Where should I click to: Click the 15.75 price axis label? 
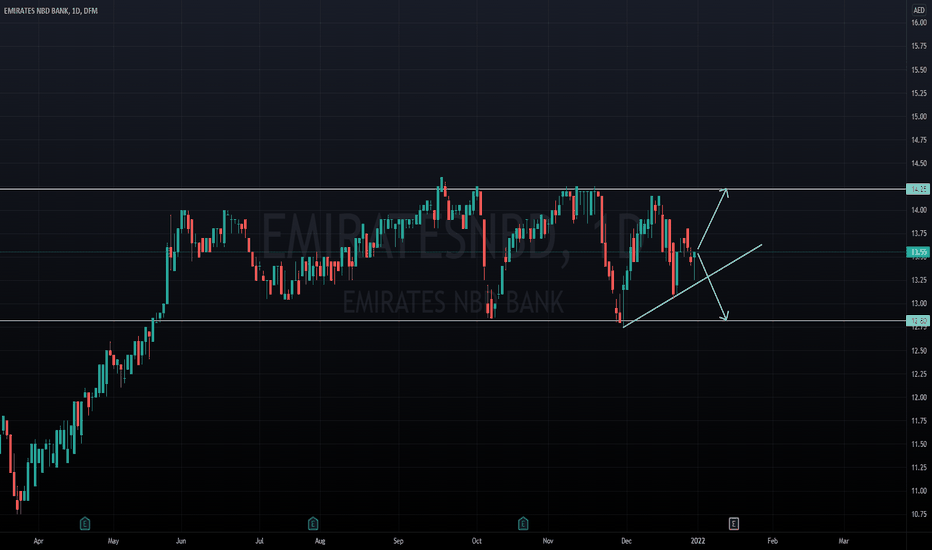[919, 46]
